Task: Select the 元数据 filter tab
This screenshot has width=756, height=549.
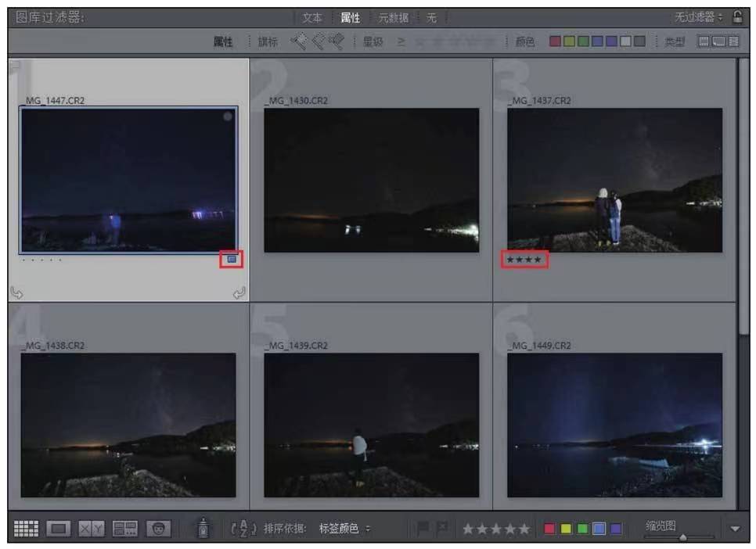Action: pos(393,18)
